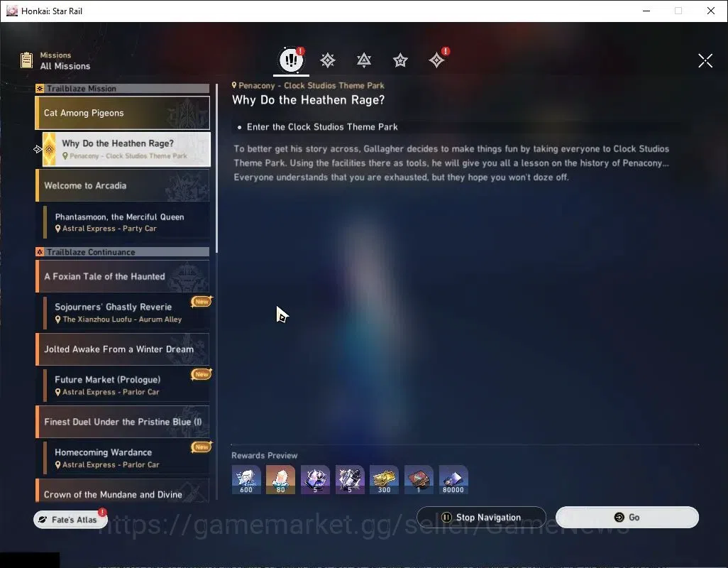Click the Missions clipboard icon
The height and width of the screenshot is (568, 728).
coord(26,60)
